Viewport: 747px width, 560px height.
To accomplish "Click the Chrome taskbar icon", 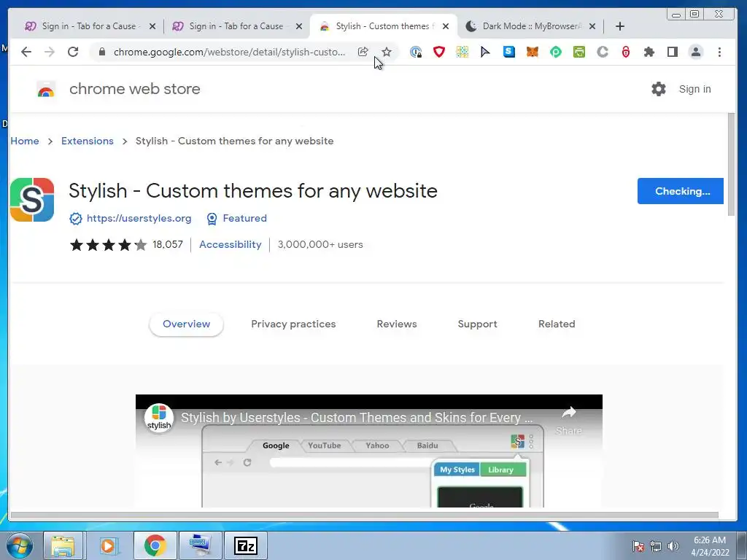I will (155, 545).
